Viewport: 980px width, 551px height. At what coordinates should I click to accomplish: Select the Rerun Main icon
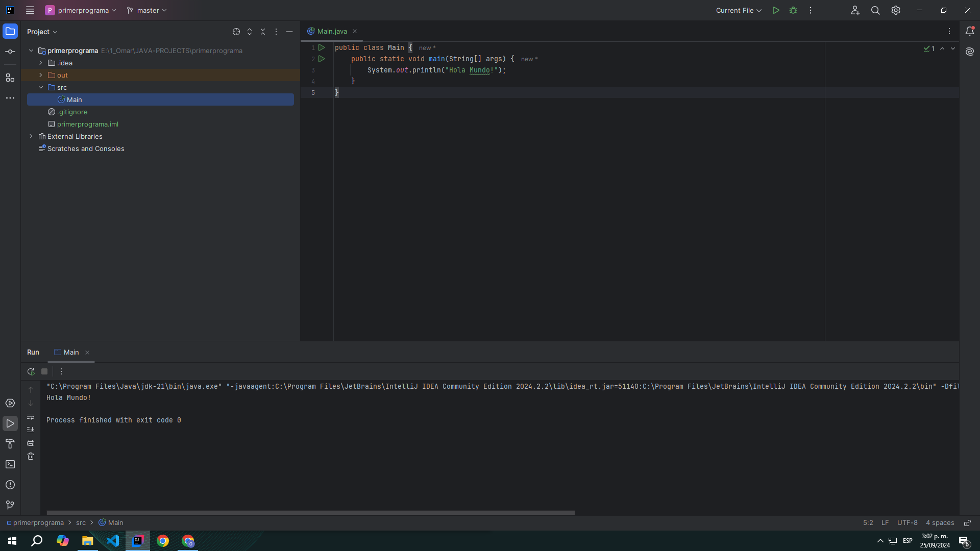(x=30, y=371)
